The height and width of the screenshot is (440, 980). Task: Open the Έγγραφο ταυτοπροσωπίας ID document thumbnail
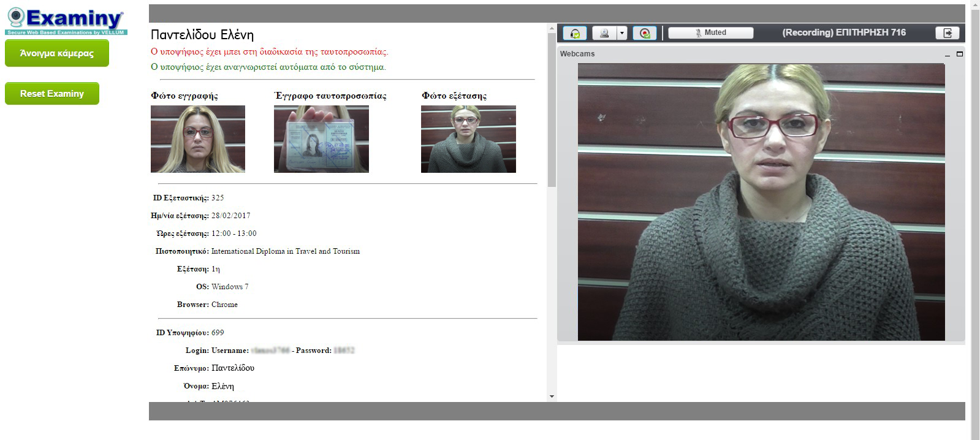click(321, 139)
